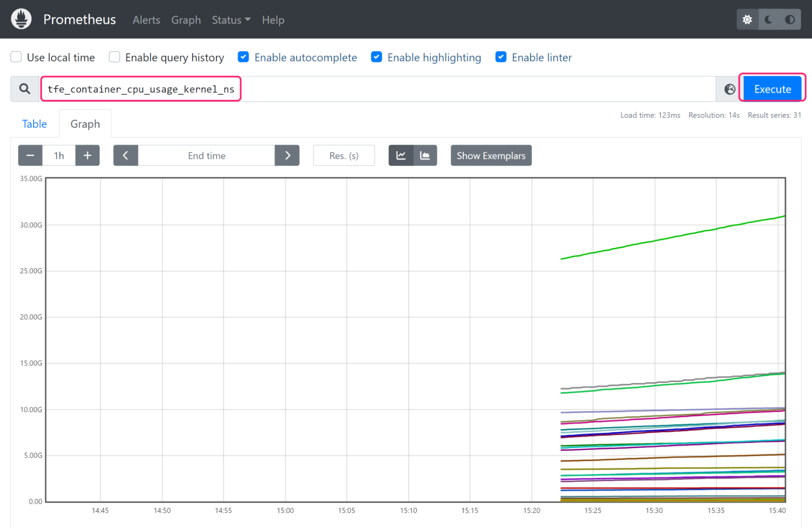812x528 pixels.
Task: Enable query history
Action: click(x=114, y=57)
